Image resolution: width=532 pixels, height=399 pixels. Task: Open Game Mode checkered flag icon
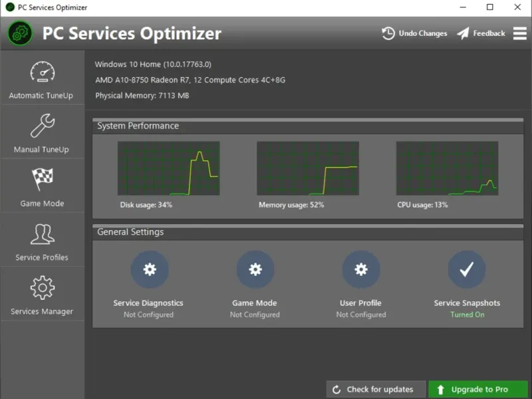pyautogui.click(x=42, y=180)
